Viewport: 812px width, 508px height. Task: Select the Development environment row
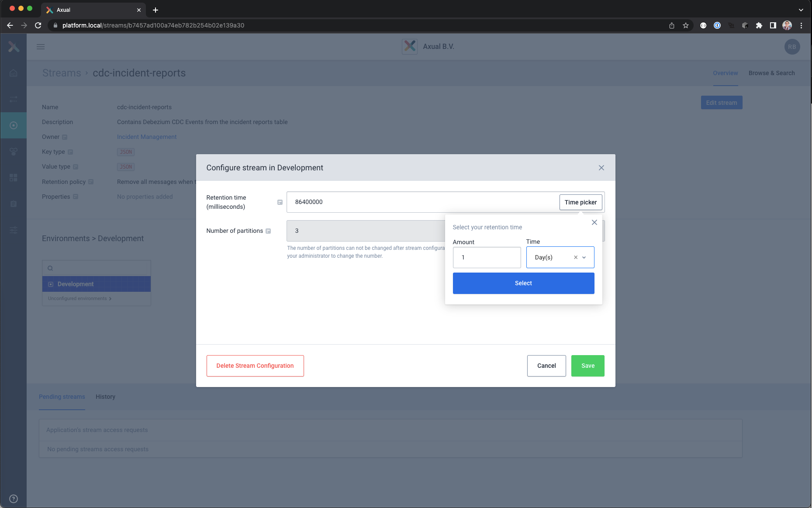point(97,284)
